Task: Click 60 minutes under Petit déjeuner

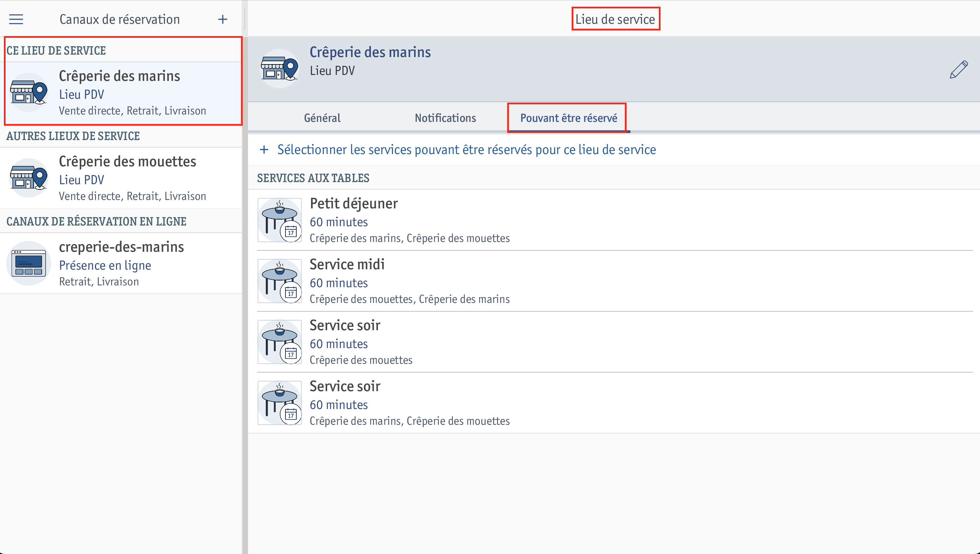Action: pyautogui.click(x=339, y=222)
